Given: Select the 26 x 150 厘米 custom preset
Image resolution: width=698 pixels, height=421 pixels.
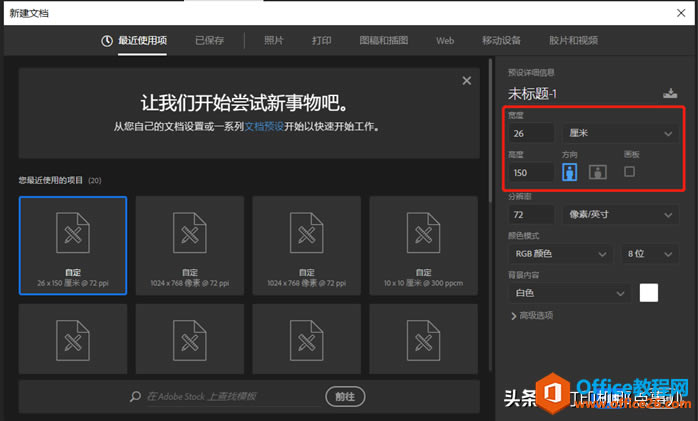Looking at the screenshot, I should (73, 246).
